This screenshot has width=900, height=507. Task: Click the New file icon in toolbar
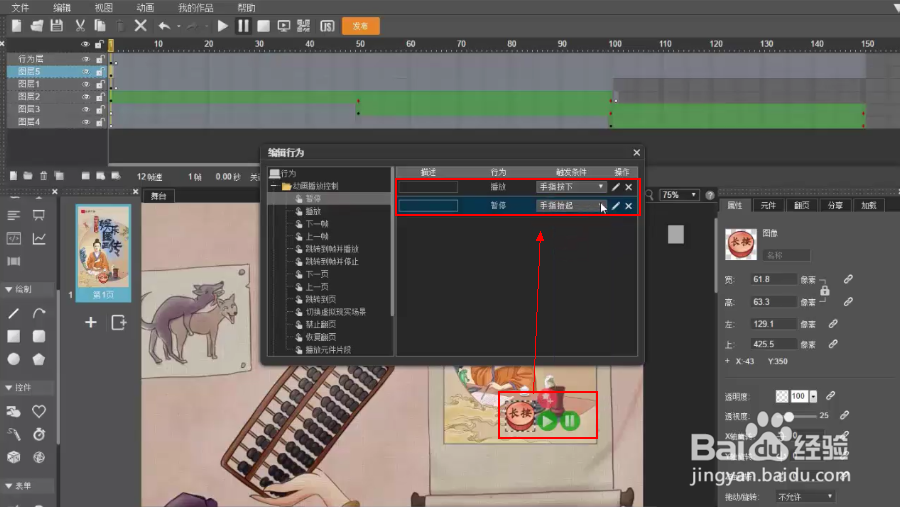click(17, 26)
